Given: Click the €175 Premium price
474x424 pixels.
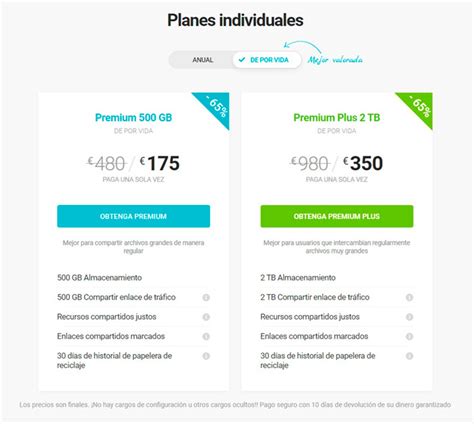Looking at the screenshot, I should coord(160,163).
